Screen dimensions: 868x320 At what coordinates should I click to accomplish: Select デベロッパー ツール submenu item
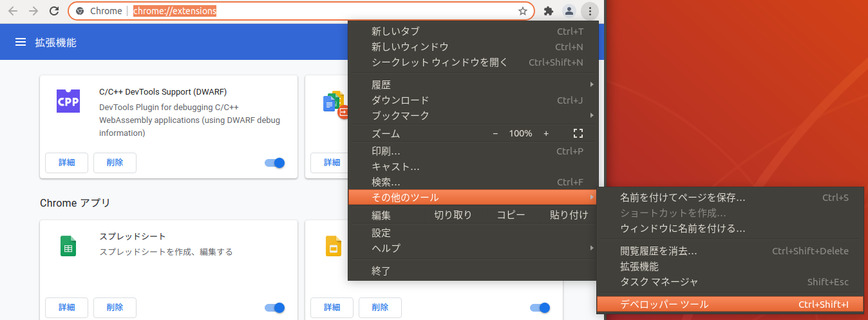(x=730, y=305)
